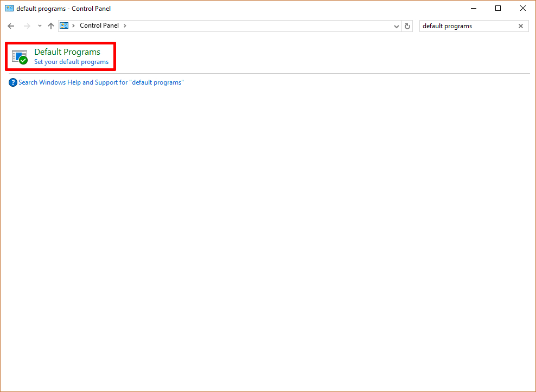The image size is (536, 392).
Task: Click the Forward navigation arrow
Action: (27, 26)
